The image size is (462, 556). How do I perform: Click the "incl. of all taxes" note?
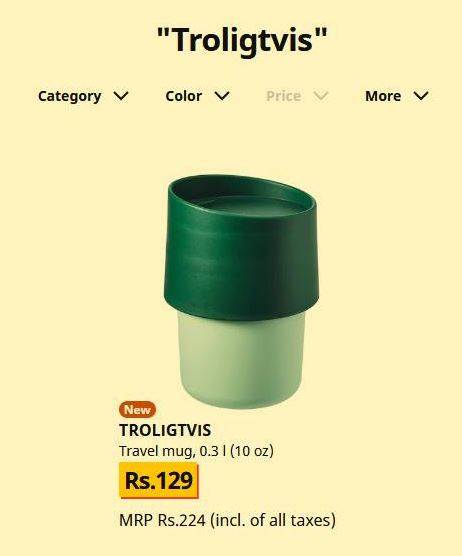click(273, 521)
